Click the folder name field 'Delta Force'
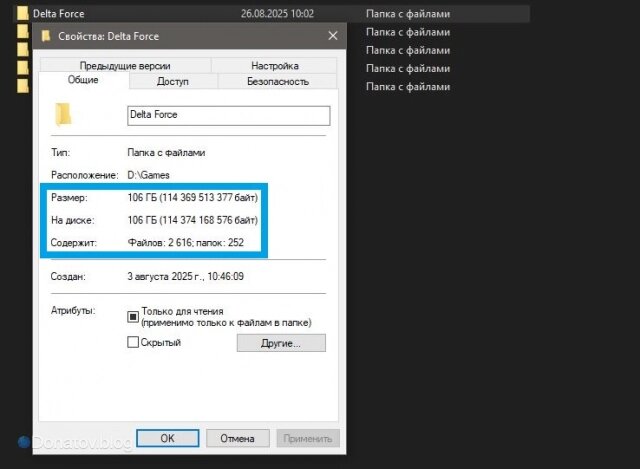Image resolution: width=640 pixels, height=469 pixels. pyautogui.click(x=229, y=116)
